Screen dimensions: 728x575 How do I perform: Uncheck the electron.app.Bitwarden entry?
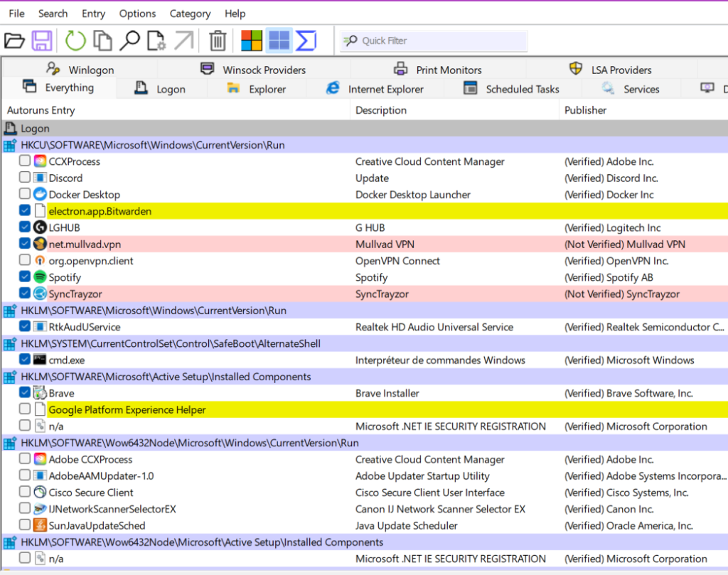click(x=25, y=210)
